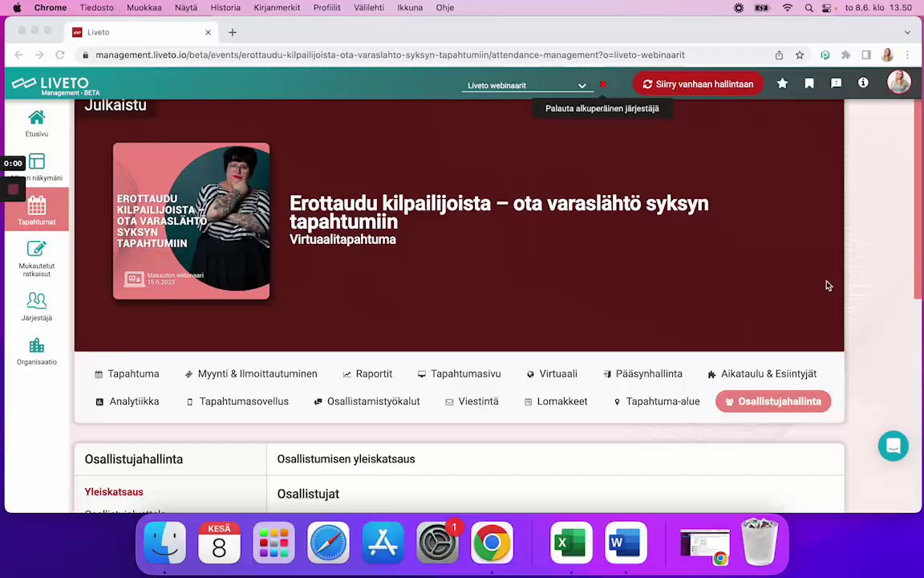Click the star favorites icon in header
924x578 pixels.
(782, 83)
